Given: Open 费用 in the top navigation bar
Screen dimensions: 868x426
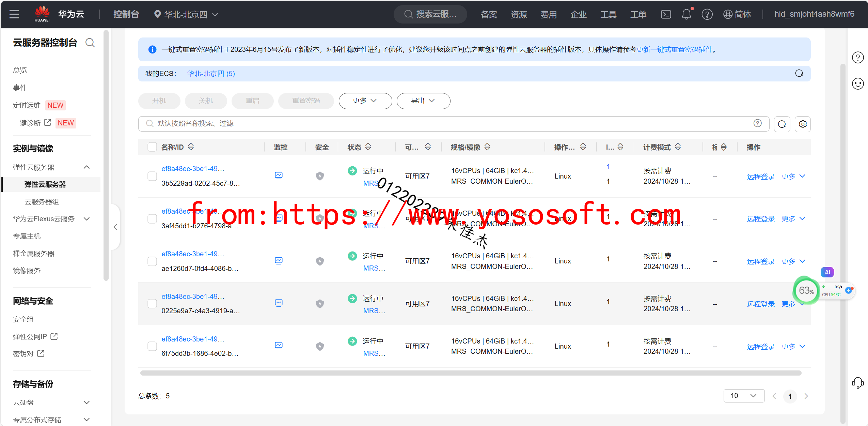Looking at the screenshot, I should click(548, 14).
